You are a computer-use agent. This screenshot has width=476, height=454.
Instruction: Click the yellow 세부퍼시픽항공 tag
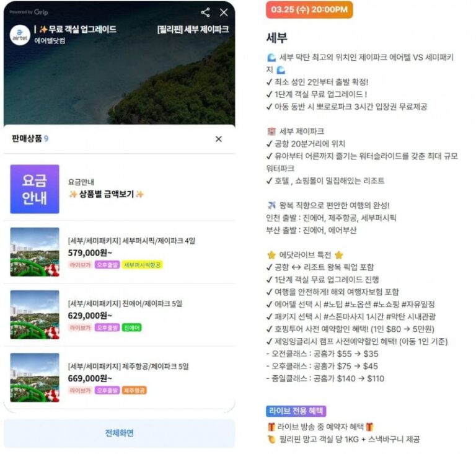pos(143,265)
